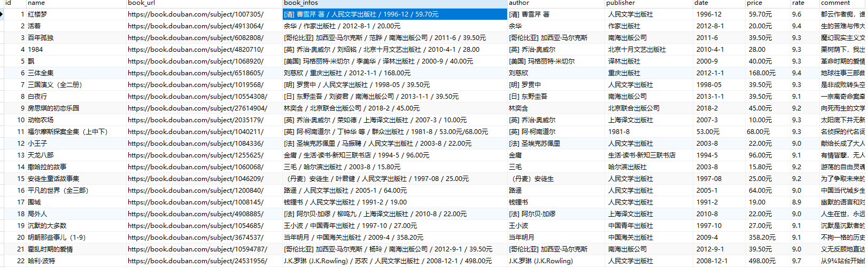Image resolution: width=868 pixels, height=268 pixels.
Task: Select the URL ending in subject/1007305/
Action: 196,14
